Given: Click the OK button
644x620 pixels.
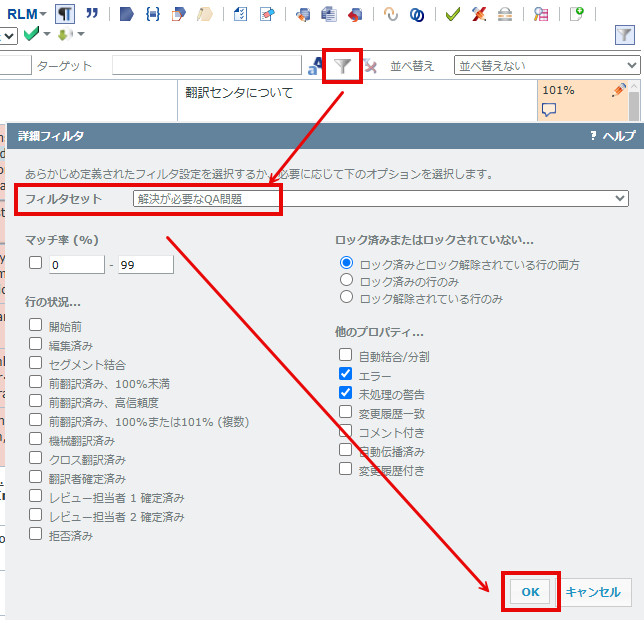Looking at the screenshot, I should 530,591.
